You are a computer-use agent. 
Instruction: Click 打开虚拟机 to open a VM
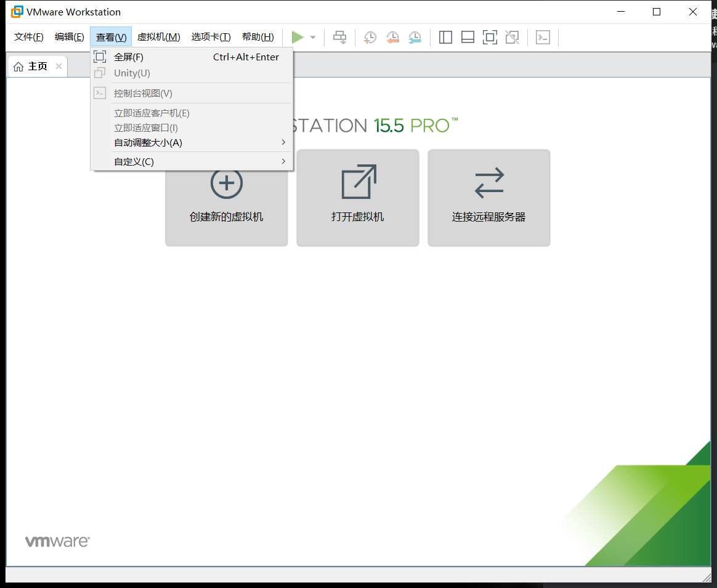[357, 198]
